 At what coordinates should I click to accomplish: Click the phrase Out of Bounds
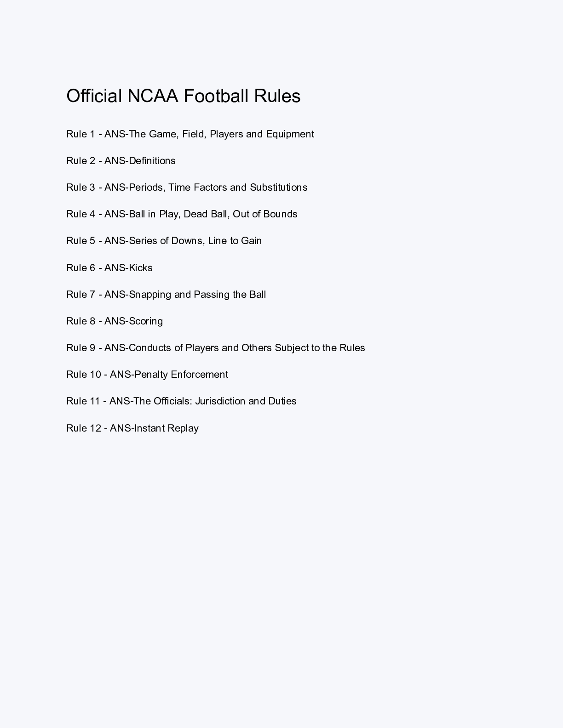tap(265, 214)
